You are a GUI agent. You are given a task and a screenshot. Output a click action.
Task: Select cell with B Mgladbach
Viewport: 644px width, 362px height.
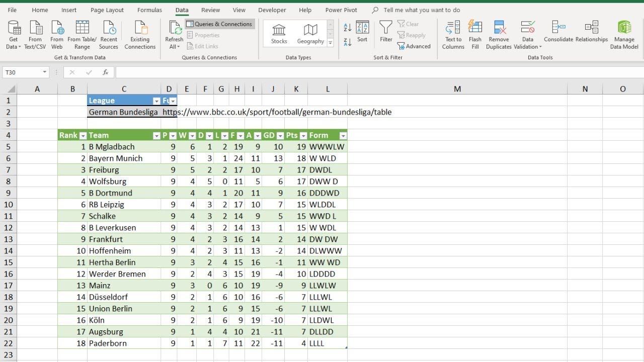pyautogui.click(x=124, y=147)
